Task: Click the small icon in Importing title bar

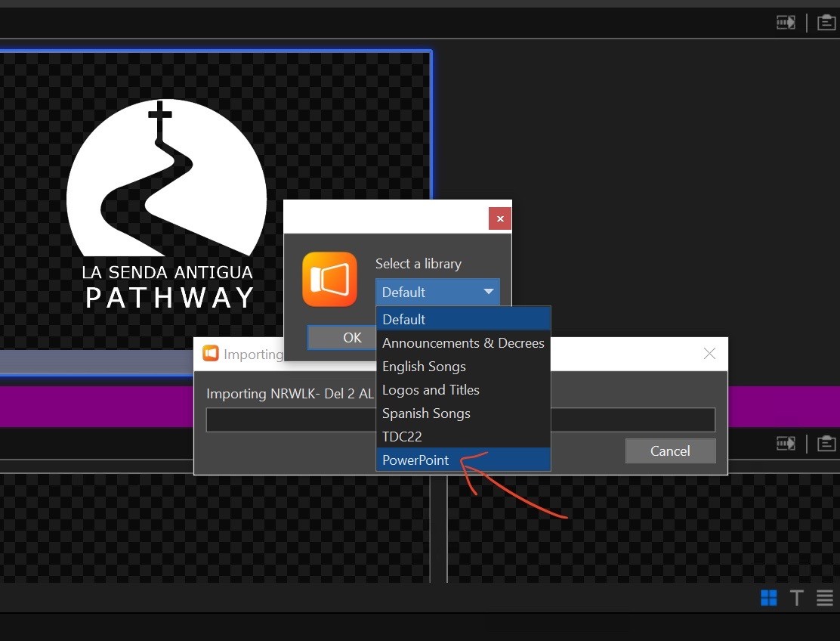Action: tap(211, 353)
